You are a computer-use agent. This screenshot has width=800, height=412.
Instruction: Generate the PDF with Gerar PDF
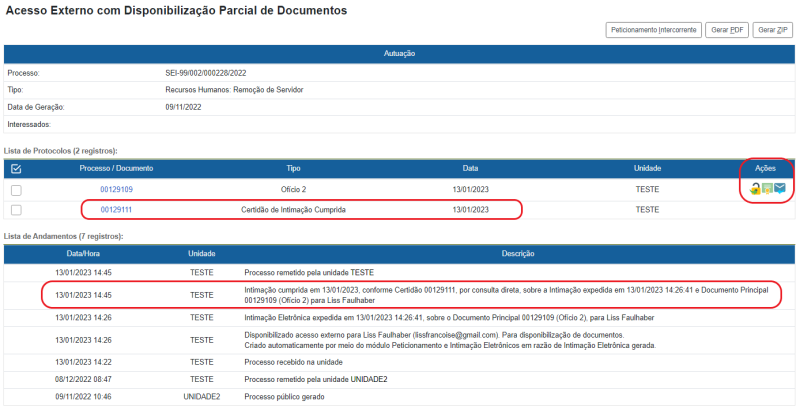726,30
